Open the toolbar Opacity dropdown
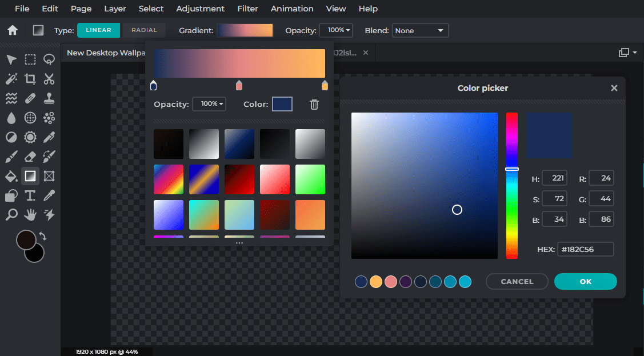The height and width of the screenshot is (356, 644). point(336,30)
